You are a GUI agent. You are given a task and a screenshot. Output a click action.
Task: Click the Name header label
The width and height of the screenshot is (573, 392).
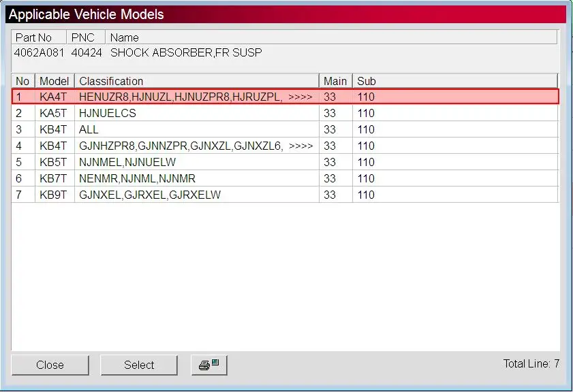click(x=124, y=37)
